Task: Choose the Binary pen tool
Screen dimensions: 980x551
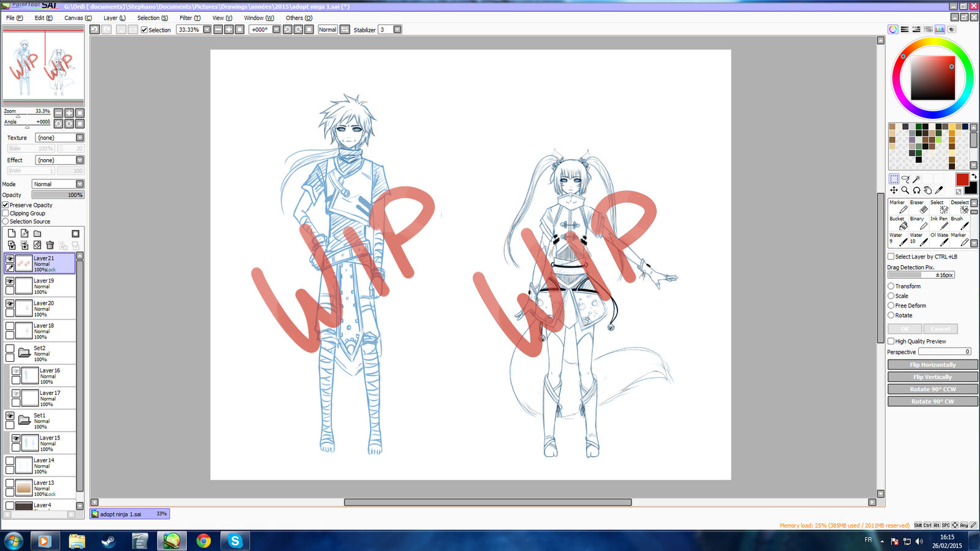Action: [918, 223]
